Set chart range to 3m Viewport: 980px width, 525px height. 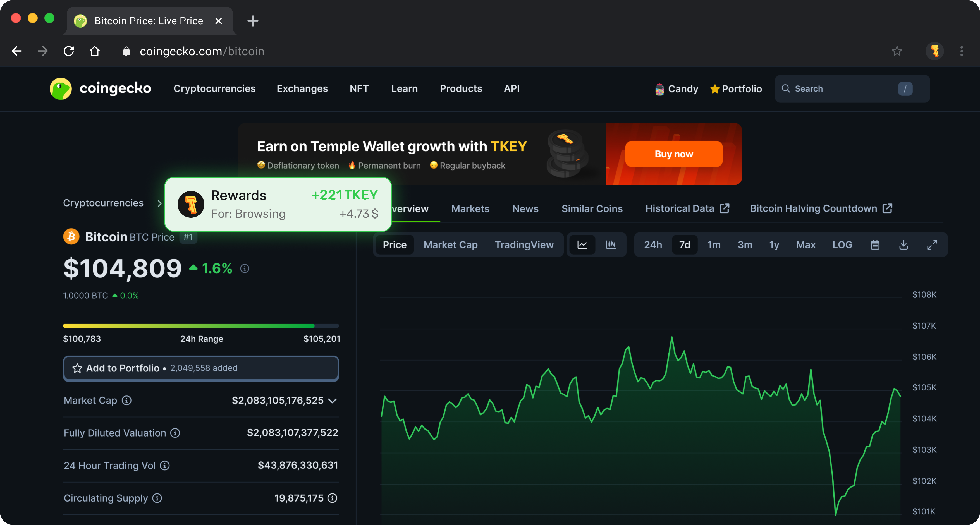(x=745, y=244)
